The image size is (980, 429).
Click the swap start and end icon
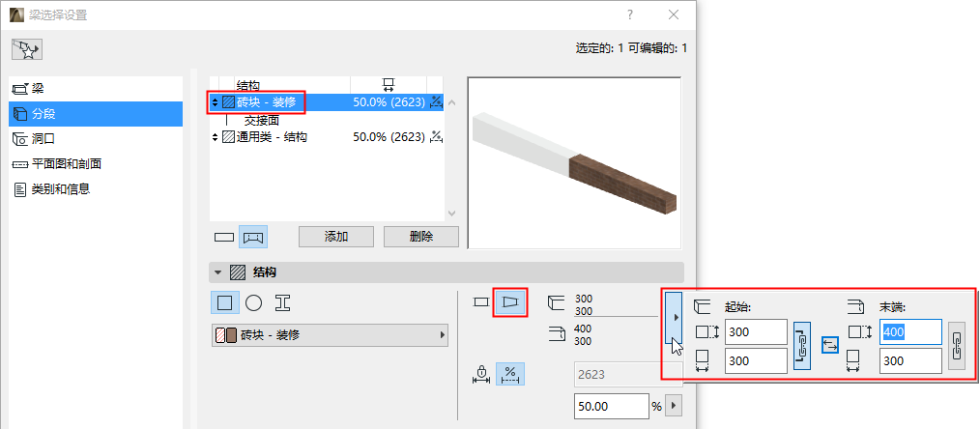point(830,344)
